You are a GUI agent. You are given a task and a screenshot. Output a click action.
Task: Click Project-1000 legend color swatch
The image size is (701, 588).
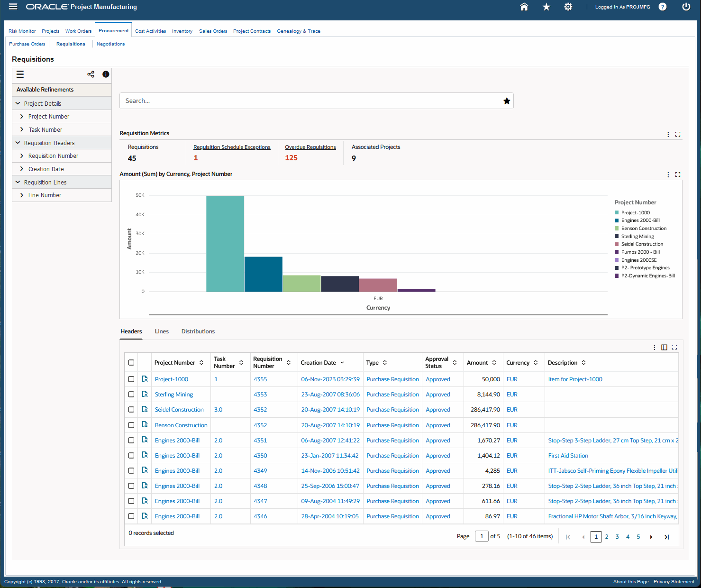point(617,213)
